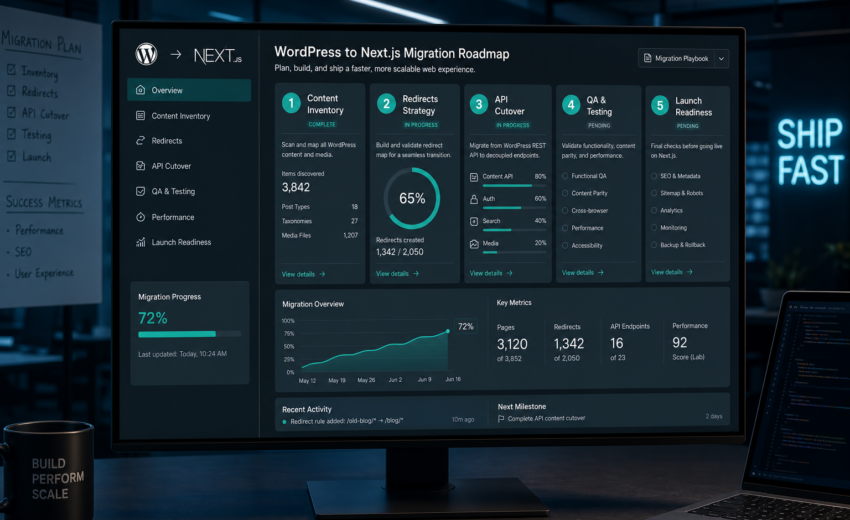Click 'Redirect rule added' activity entry

(x=346, y=421)
